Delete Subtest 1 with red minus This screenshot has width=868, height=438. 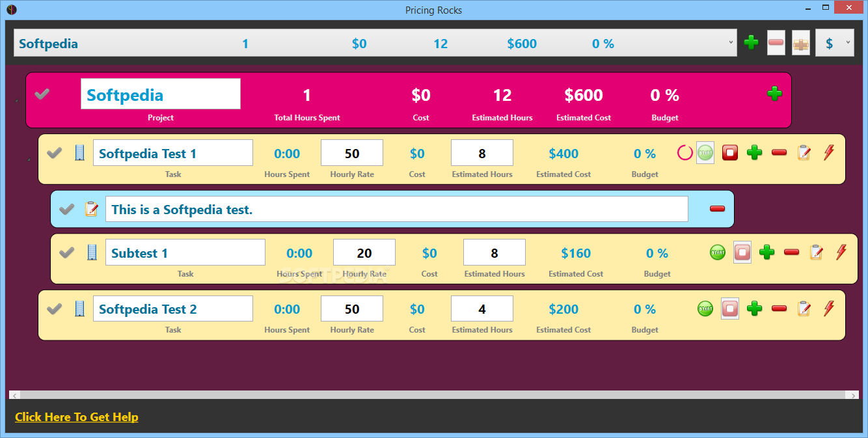point(791,253)
